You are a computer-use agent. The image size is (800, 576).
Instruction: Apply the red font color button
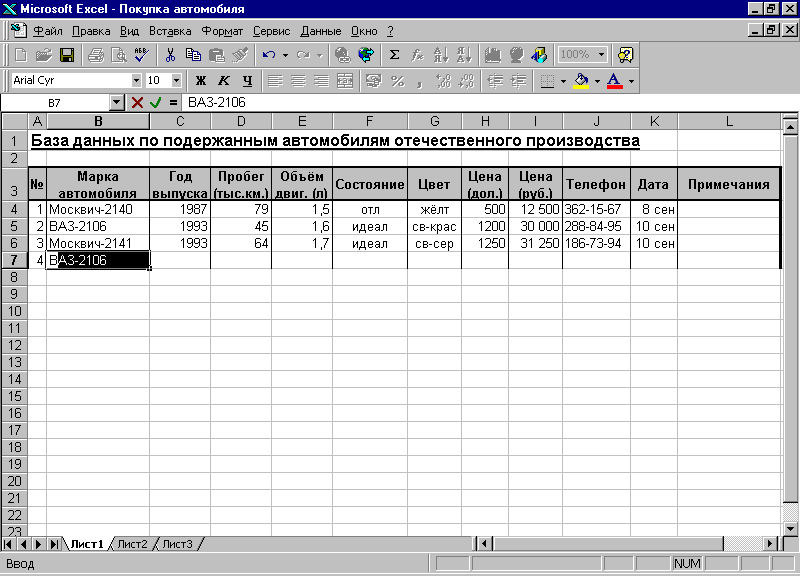pos(615,81)
